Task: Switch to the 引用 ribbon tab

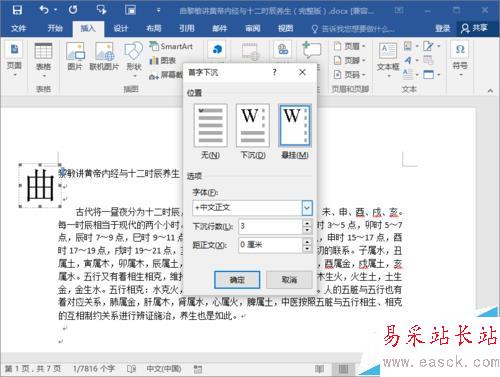Action: [x=187, y=28]
